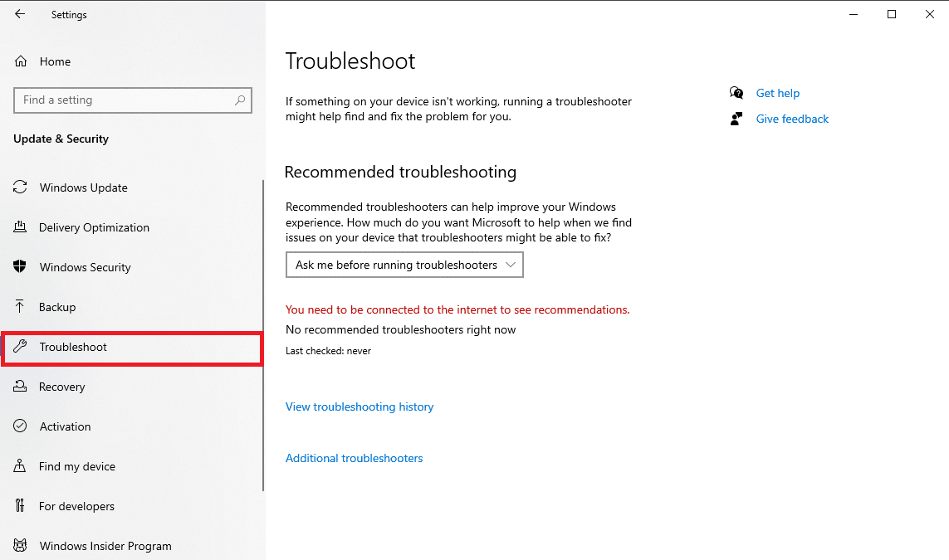The height and width of the screenshot is (560, 949).
Task: Click inside the Find a setting field
Action: (133, 100)
